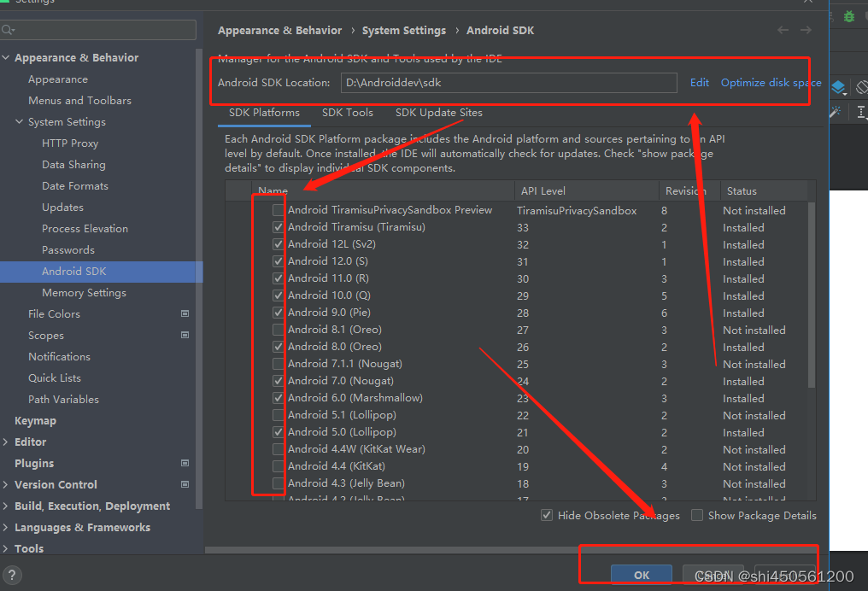Enable the Android 8.1 (Oreo) checkbox
The height and width of the screenshot is (591, 868).
click(x=278, y=330)
